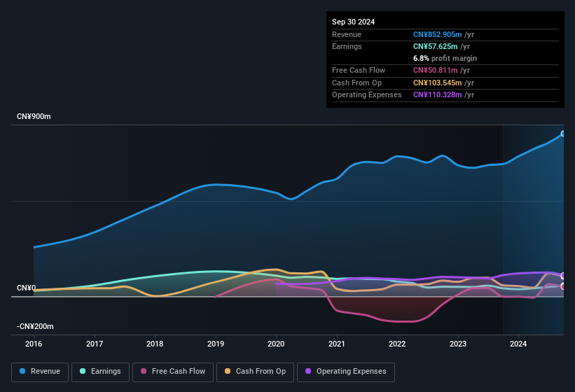Image resolution: width=575 pixels, height=392 pixels.
Task: Click the Earnings row label in tooltip
Action: point(347,46)
